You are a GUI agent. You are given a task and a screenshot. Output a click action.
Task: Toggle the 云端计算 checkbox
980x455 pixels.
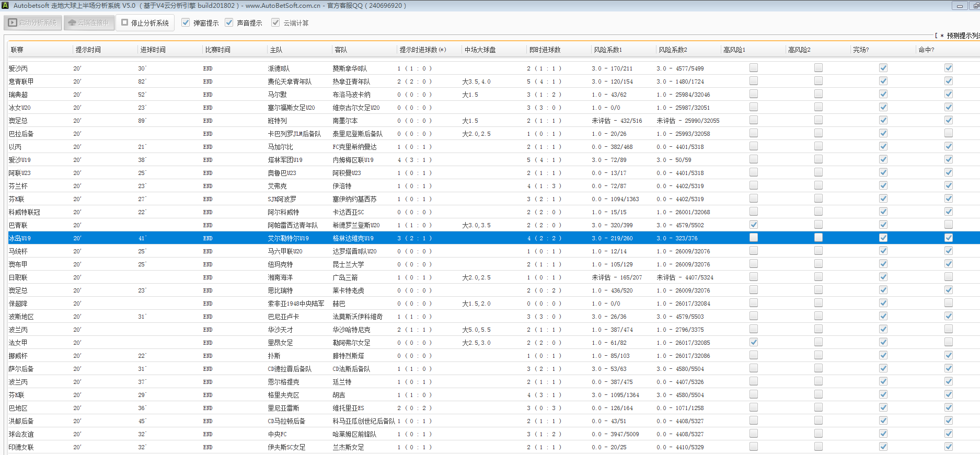pyautogui.click(x=275, y=22)
